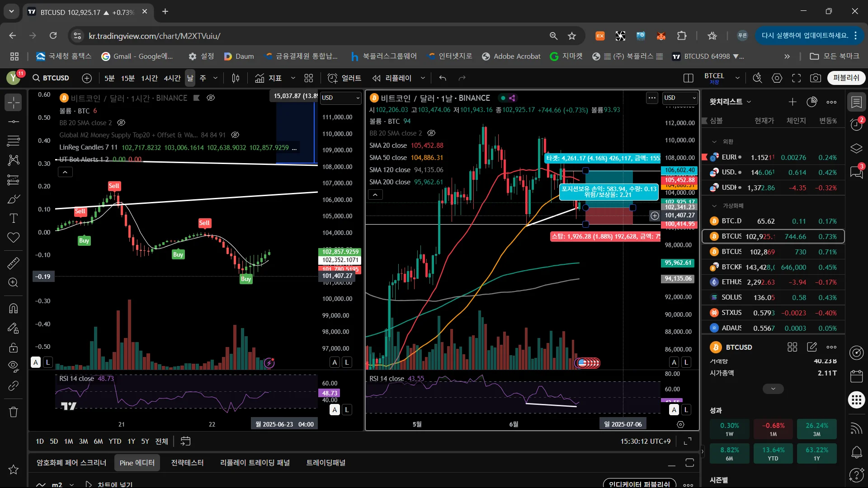This screenshot has height=488, width=868.
Task: Click the publish button at top right
Action: (x=846, y=78)
